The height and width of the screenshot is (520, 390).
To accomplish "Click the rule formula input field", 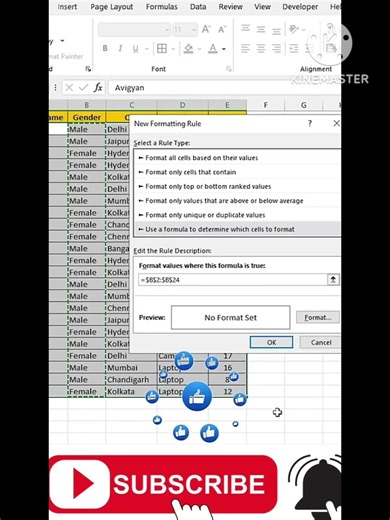I will (x=233, y=280).
